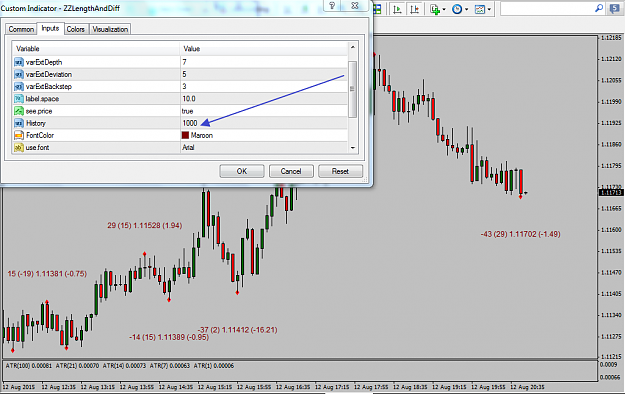Click the label.space variable icon
625x394 pixels.
[19, 99]
